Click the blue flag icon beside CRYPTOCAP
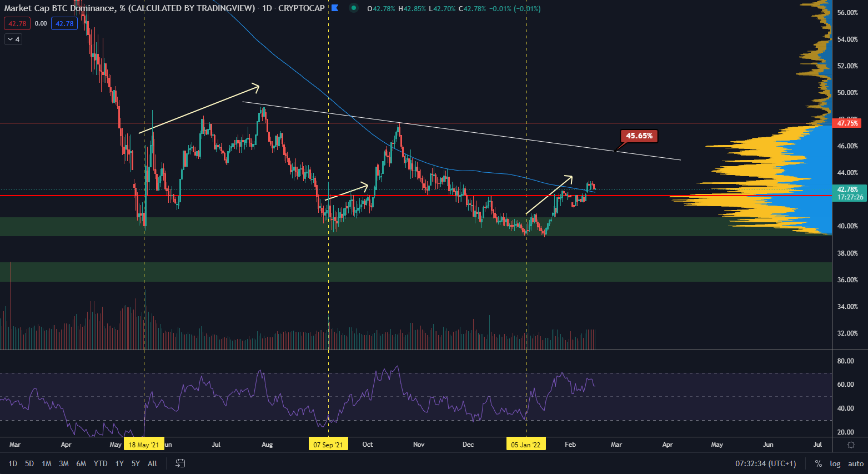The width and height of the screenshot is (868, 474). tap(335, 8)
